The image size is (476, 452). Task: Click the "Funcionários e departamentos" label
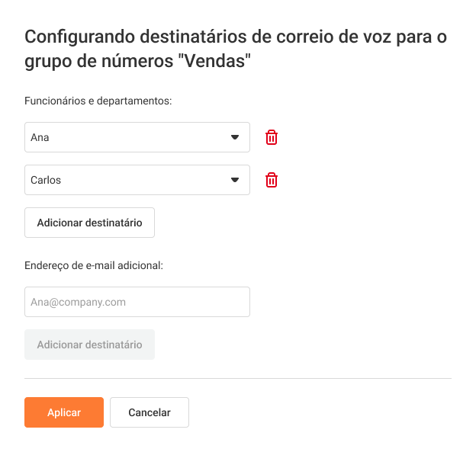(x=98, y=101)
